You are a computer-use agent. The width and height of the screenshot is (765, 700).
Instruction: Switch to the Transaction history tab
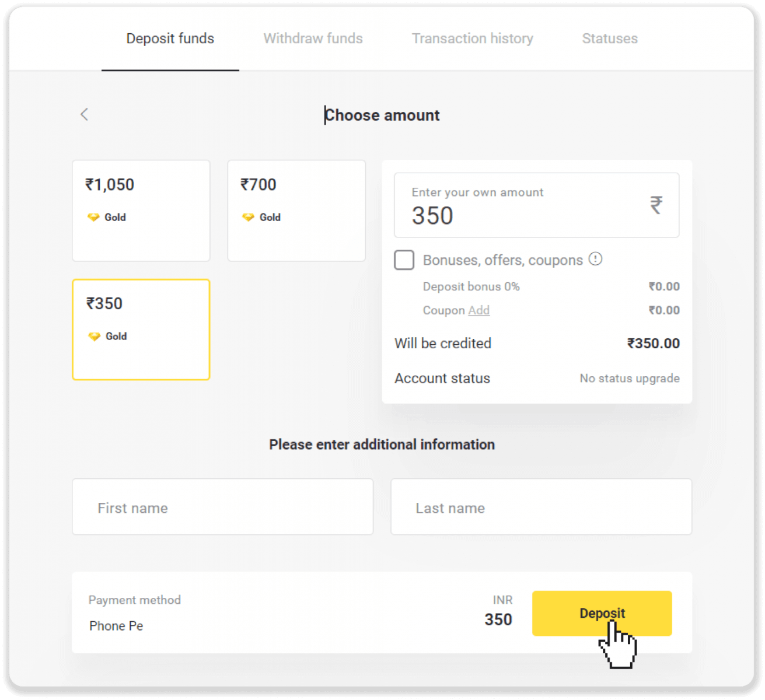pos(472,38)
